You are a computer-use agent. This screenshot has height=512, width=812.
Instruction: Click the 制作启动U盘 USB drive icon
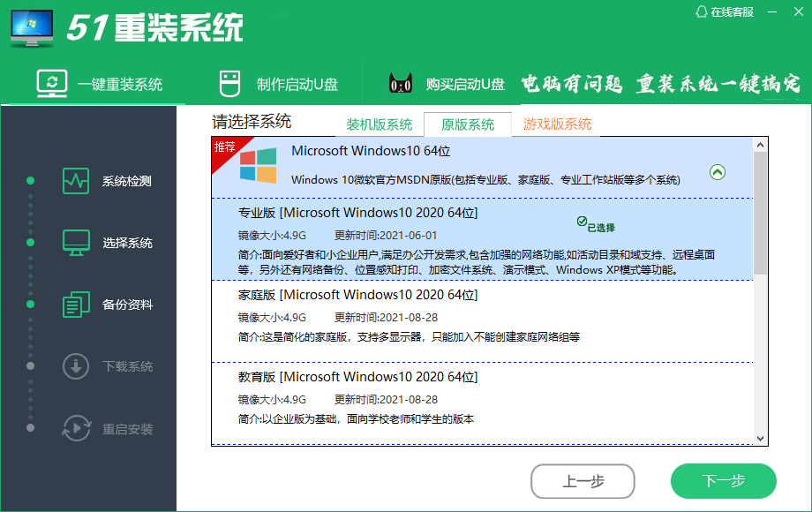229,84
